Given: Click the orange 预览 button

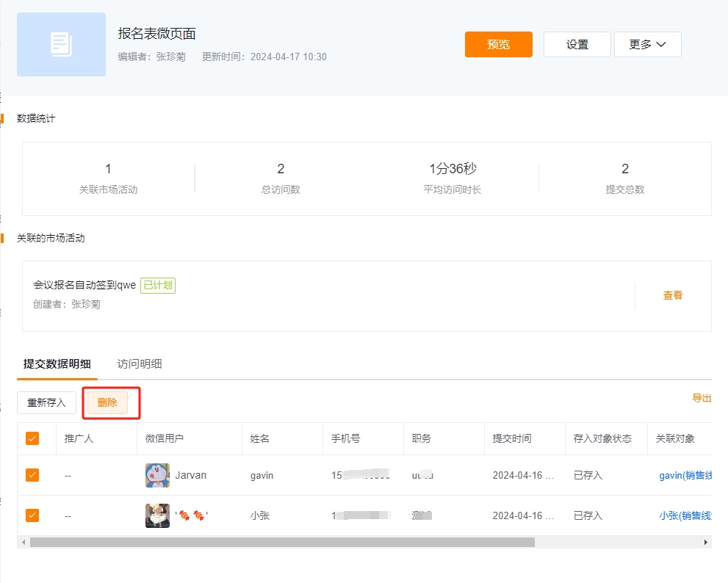Looking at the screenshot, I should 498,44.
